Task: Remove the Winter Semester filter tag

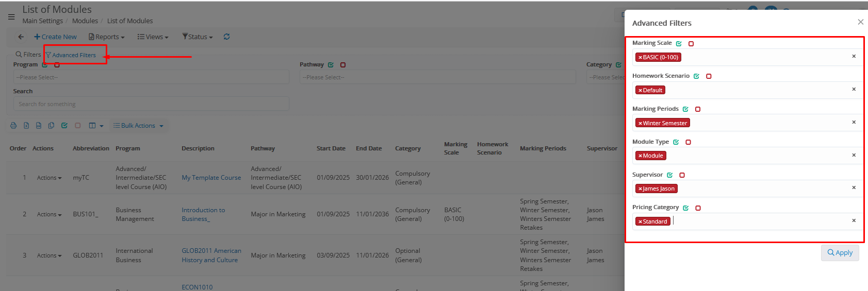Action: pos(640,123)
